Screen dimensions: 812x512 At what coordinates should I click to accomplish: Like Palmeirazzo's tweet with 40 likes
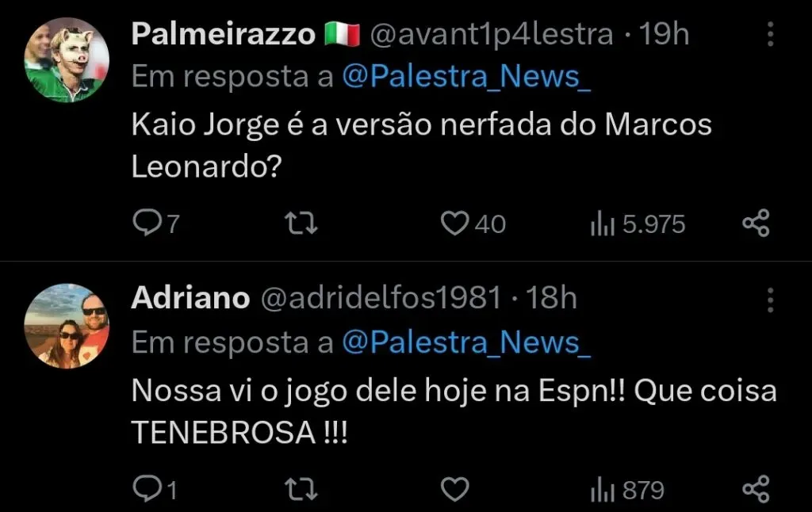coord(454,224)
